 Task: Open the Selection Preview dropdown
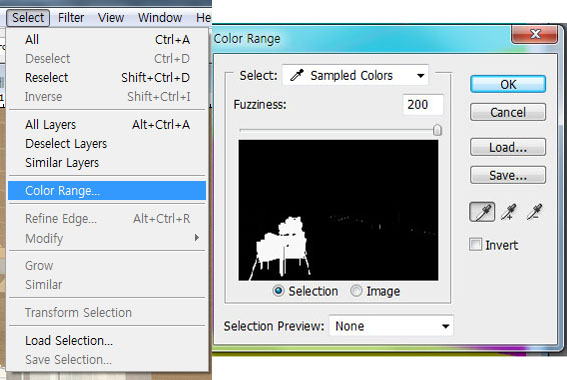pos(391,326)
